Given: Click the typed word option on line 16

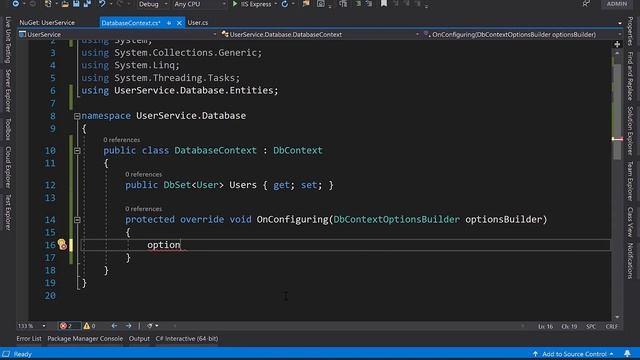Looking at the screenshot, I should (x=164, y=245).
